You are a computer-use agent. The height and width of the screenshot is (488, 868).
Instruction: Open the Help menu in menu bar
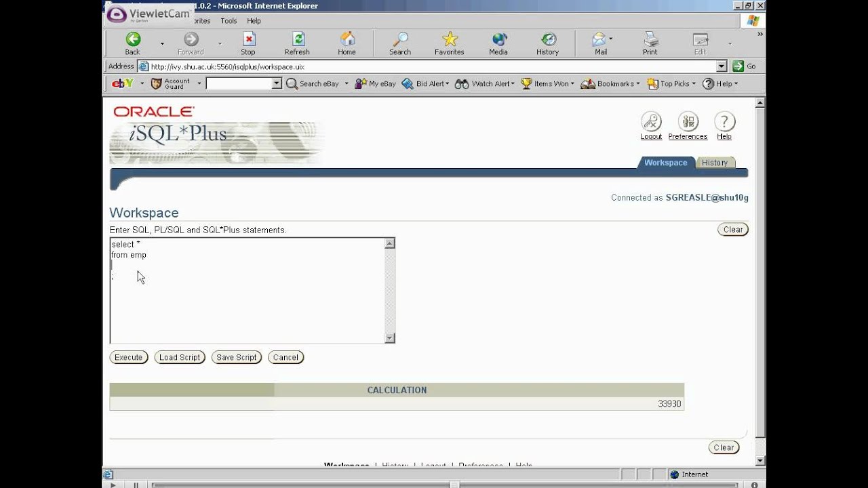tap(254, 21)
